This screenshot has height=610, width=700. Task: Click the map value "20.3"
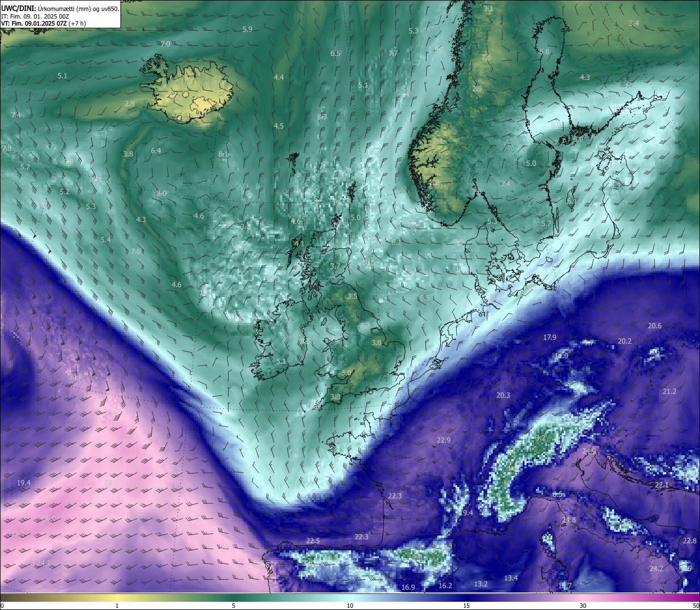(x=503, y=396)
